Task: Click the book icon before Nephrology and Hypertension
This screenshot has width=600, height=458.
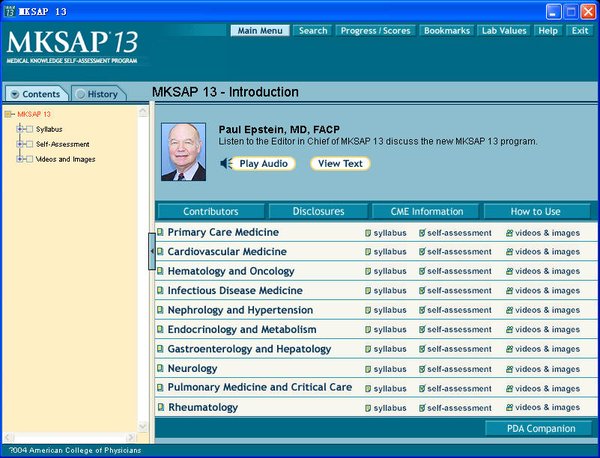Action: coord(160,310)
